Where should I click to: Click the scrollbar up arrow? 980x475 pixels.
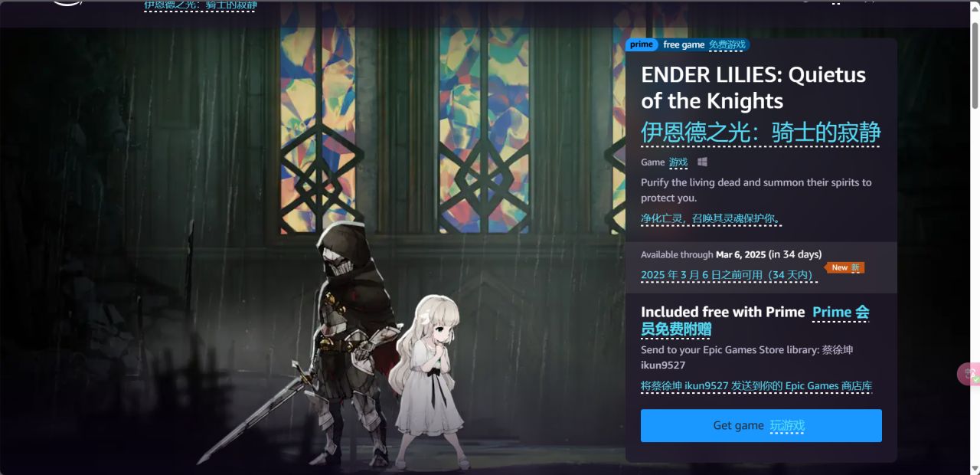coord(975,8)
